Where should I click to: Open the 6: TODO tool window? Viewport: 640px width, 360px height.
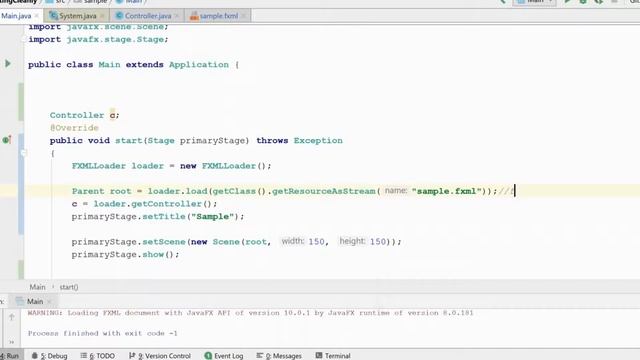coord(98,356)
